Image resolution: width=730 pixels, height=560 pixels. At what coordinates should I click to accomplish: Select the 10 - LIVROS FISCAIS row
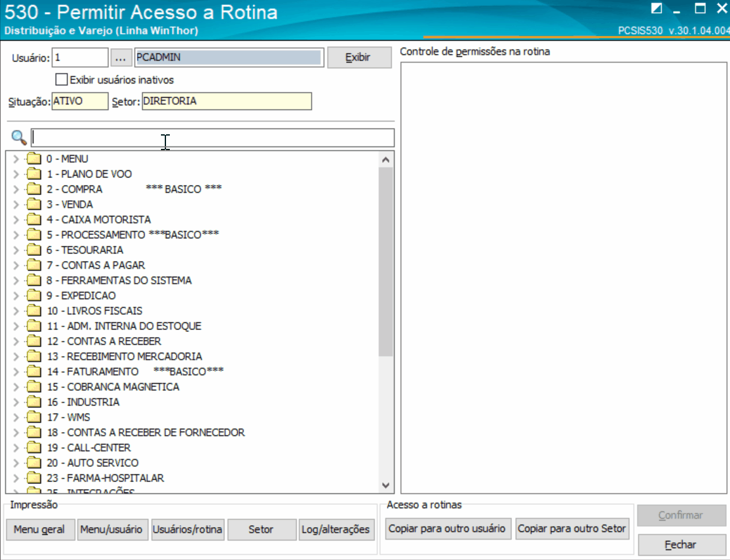[94, 310]
